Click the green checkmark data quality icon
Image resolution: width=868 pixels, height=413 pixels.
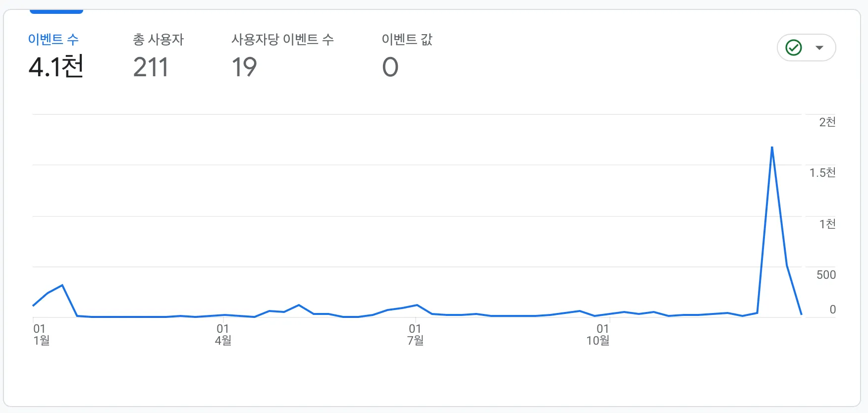(x=794, y=48)
